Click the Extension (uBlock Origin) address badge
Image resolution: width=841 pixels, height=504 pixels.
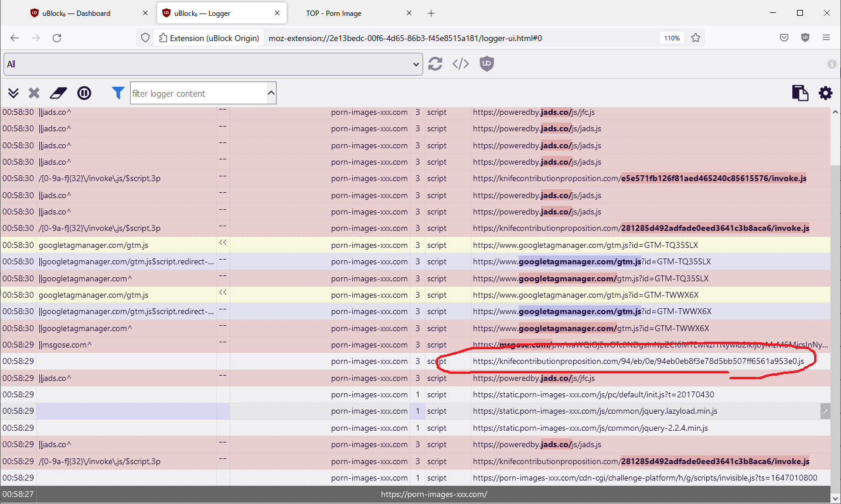[x=208, y=38]
